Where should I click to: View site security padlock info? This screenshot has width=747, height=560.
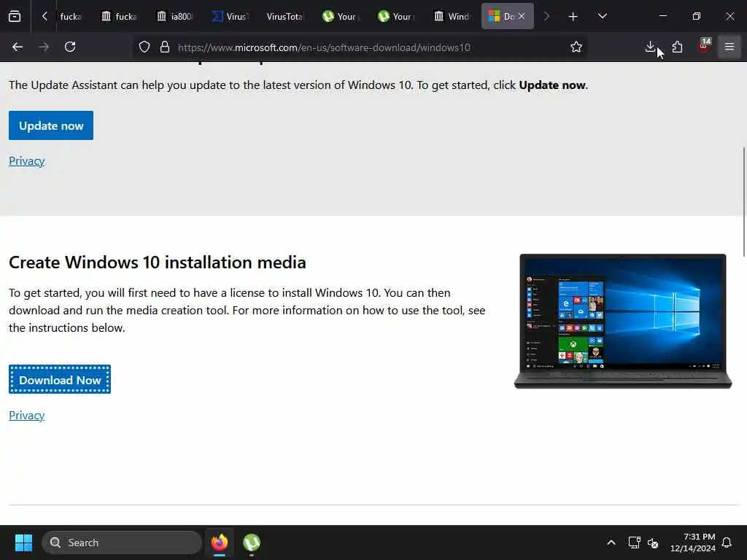point(165,47)
